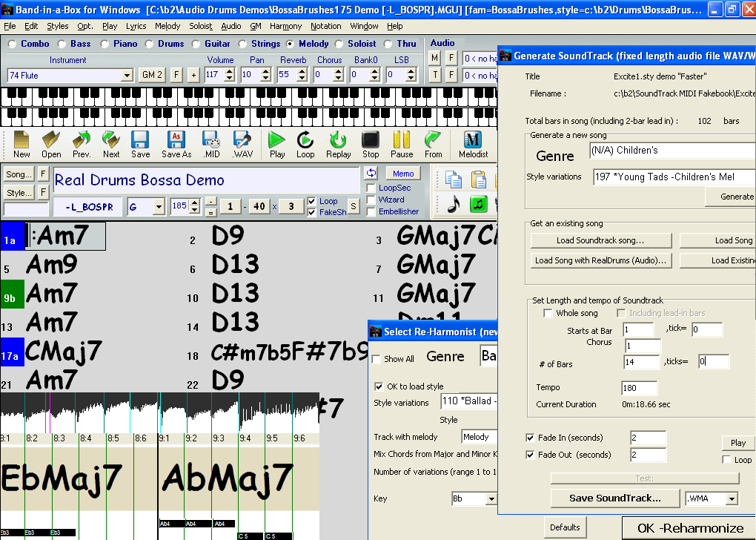
Task: Click the Save SoundTrack... button
Action: click(x=614, y=498)
